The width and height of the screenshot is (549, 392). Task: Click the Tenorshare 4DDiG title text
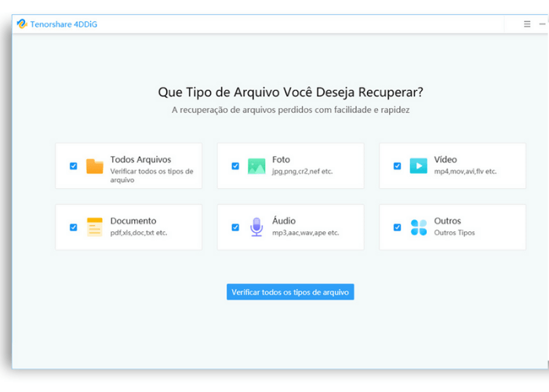[64, 24]
